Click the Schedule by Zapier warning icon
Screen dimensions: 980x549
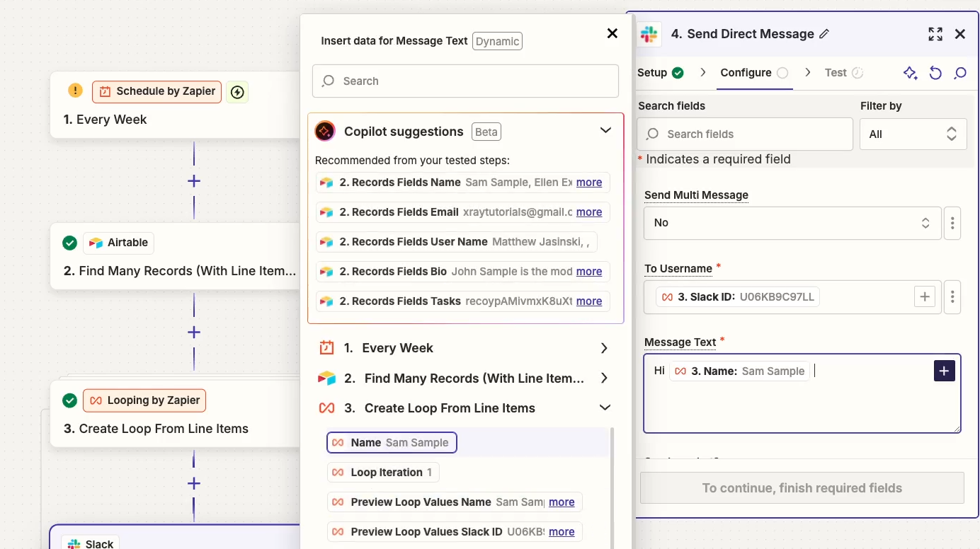tap(75, 91)
